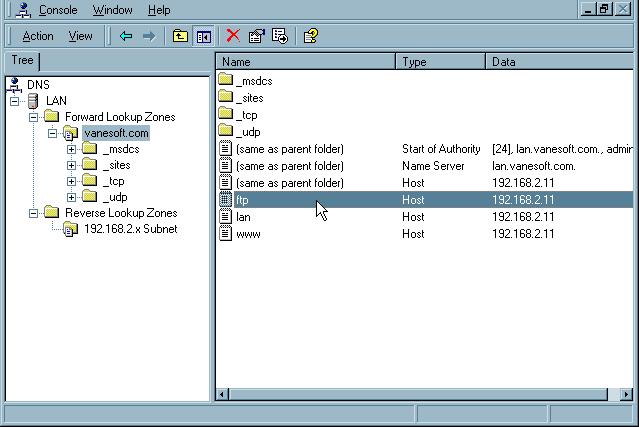Open the Properties toolbar icon
This screenshot has height=427, width=639.
257,36
